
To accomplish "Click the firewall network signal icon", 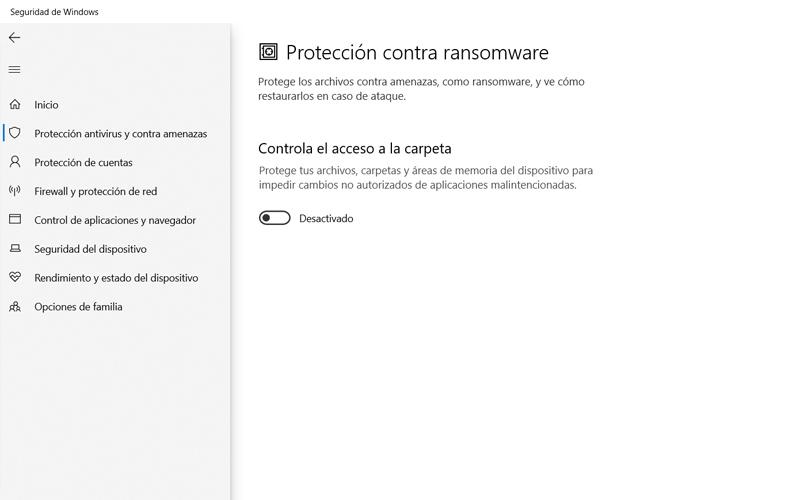I will click(15, 191).
